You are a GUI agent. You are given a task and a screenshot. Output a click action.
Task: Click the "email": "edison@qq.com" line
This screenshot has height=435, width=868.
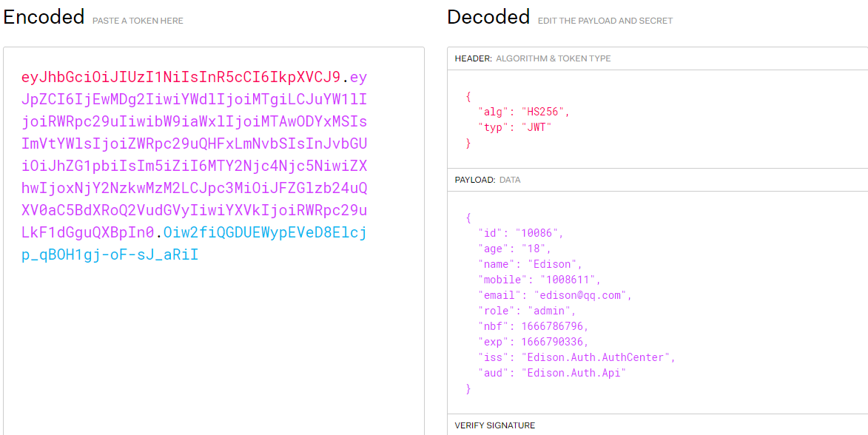tap(555, 295)
